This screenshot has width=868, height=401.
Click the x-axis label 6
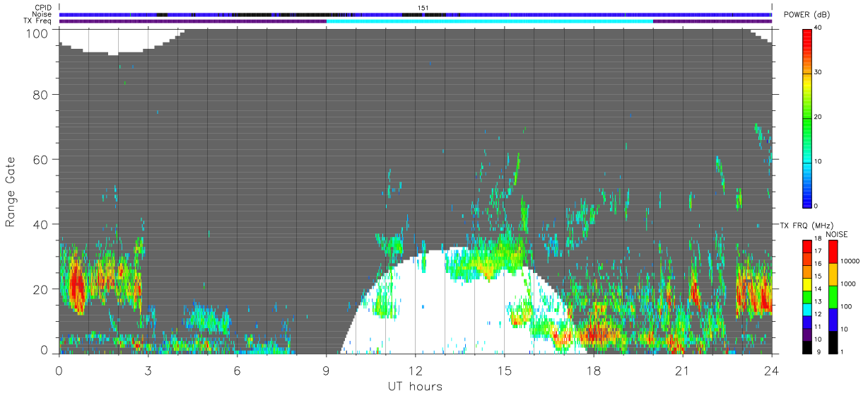[x=237, y=371]
